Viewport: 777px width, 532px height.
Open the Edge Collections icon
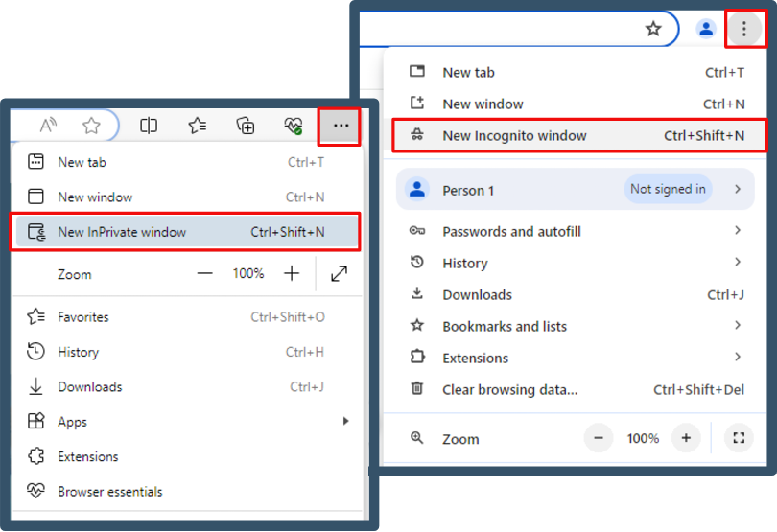(246, 126)
